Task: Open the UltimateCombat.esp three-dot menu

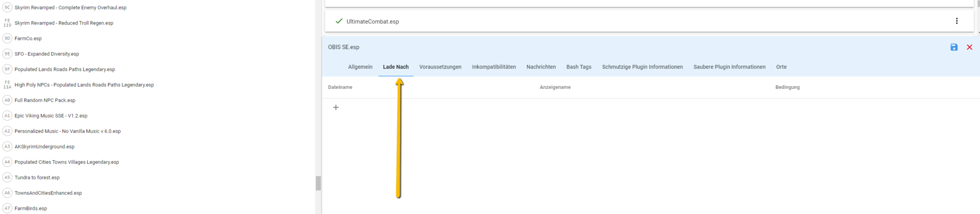Action: pyautogui.click(x=957, y=21)
